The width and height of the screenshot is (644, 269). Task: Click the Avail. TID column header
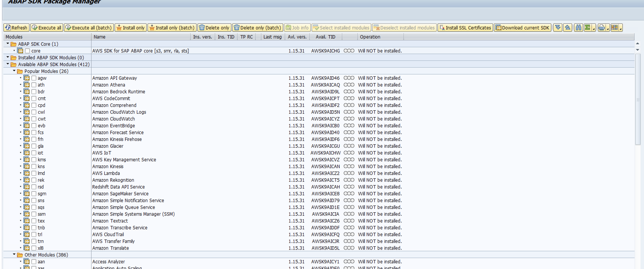pos(325,37)
